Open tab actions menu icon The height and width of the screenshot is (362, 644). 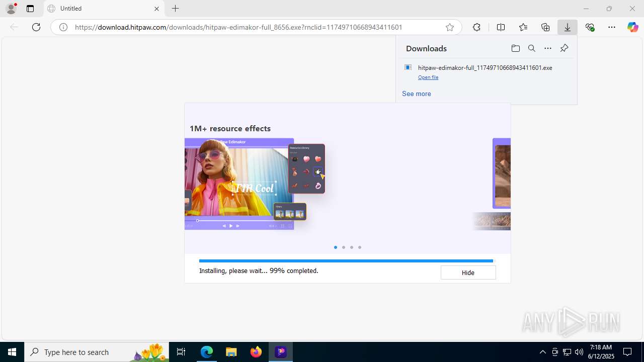click(30, 9)
